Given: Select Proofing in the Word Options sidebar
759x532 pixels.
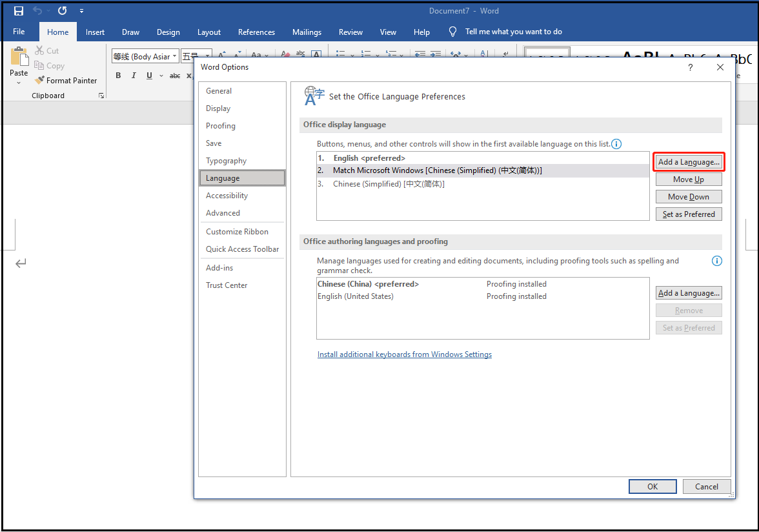Looking at the screenshot, I should [219, 126].
